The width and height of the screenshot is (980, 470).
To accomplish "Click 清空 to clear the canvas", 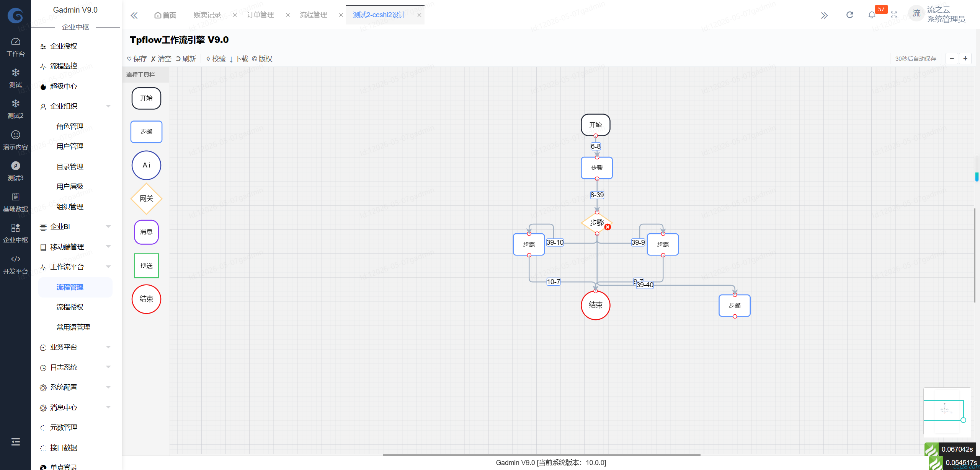I will 161,59.
